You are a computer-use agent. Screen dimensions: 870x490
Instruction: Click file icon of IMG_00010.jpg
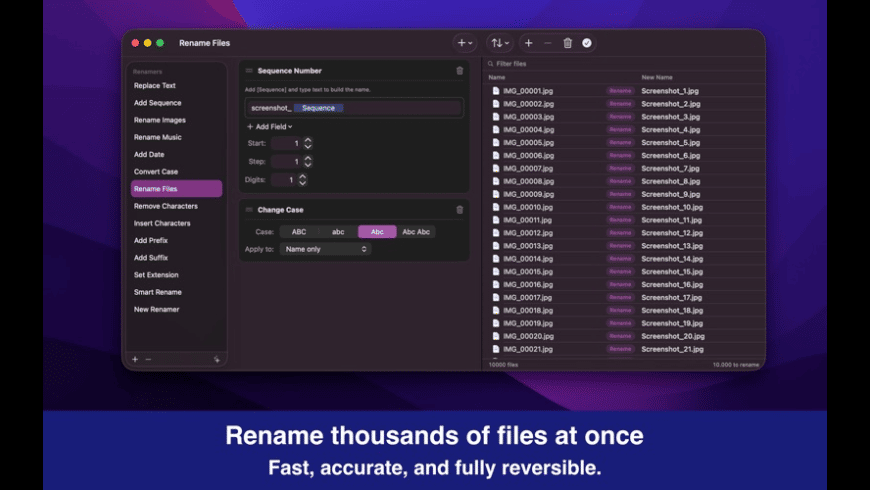point(496,207)
